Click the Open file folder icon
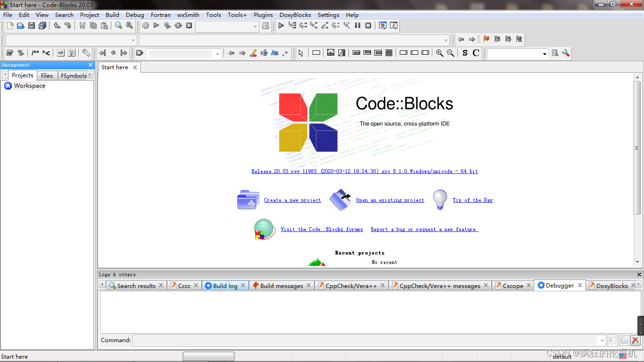The height and width of the screenshot is (362, 644). click(x=21, y=25)
